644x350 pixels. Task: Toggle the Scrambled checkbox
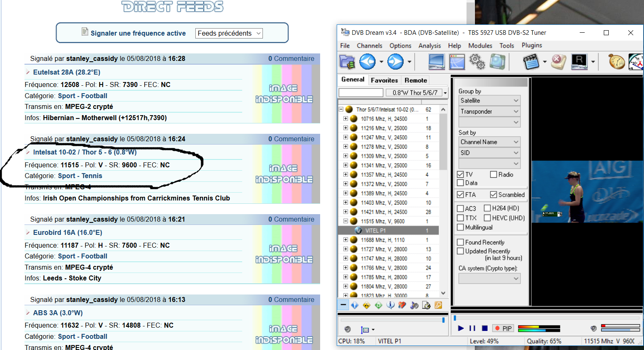click(x=493, y=194)
